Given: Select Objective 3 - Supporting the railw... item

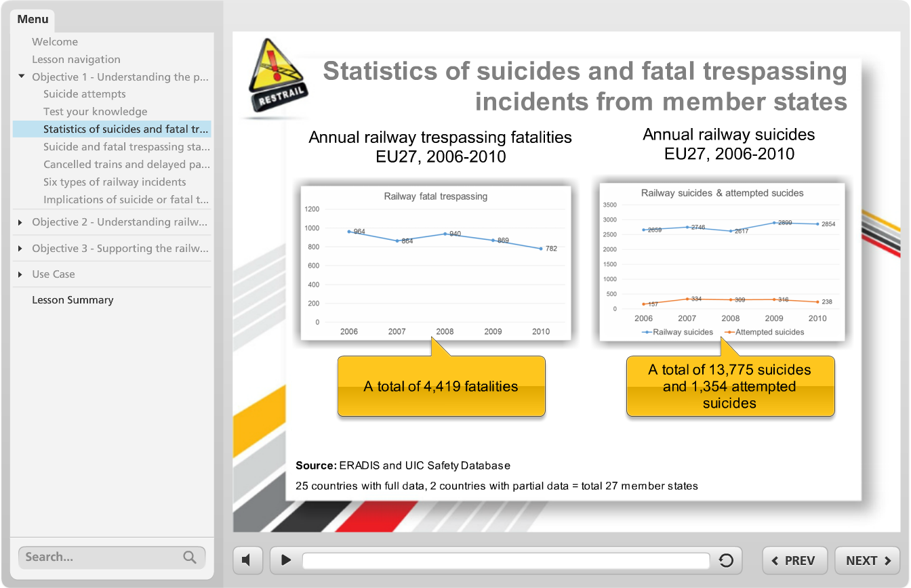Looking at the screenshot, I should [120, 249].
